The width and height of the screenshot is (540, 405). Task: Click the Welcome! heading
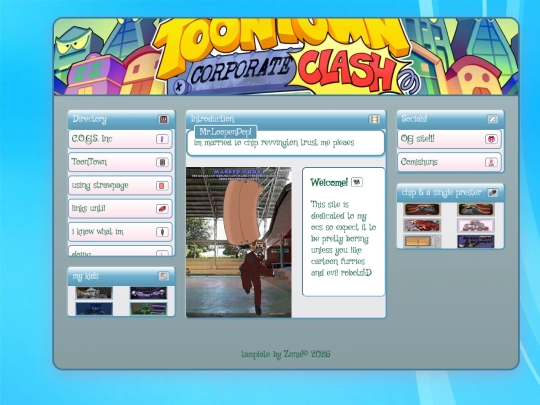point(329,182)
